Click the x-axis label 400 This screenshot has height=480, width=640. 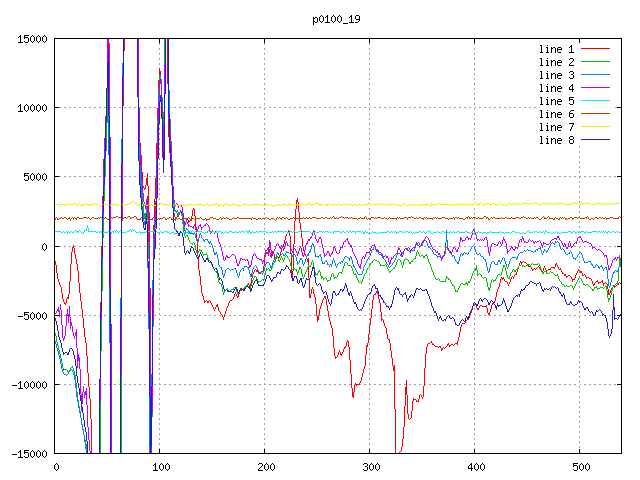(x=476, y=467)
